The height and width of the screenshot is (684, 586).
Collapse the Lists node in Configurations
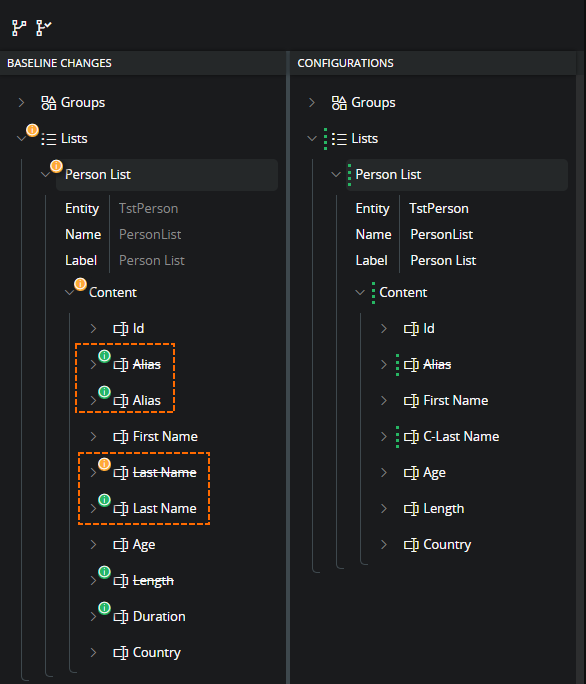(x=312, y=139)
